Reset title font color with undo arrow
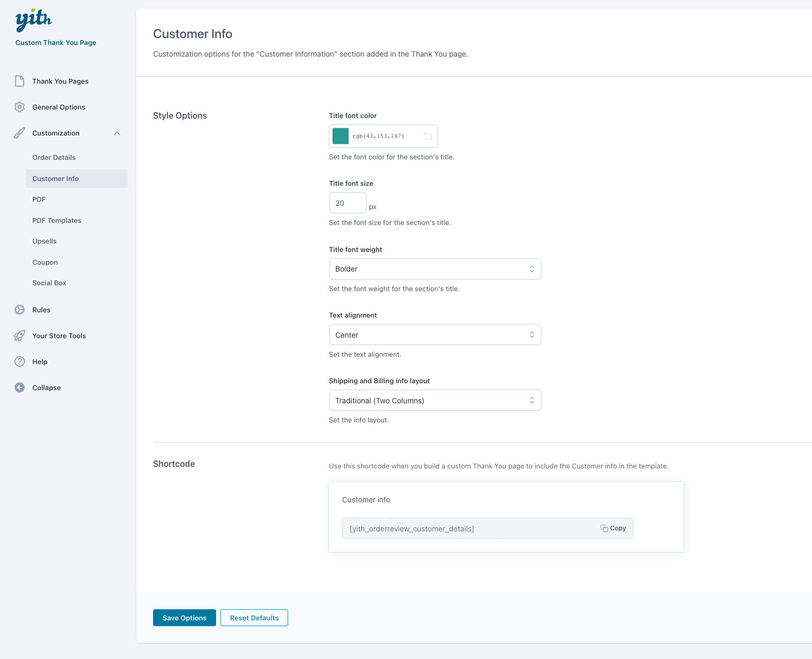This screenshot has width=812, height=659. tap(427, 136)
